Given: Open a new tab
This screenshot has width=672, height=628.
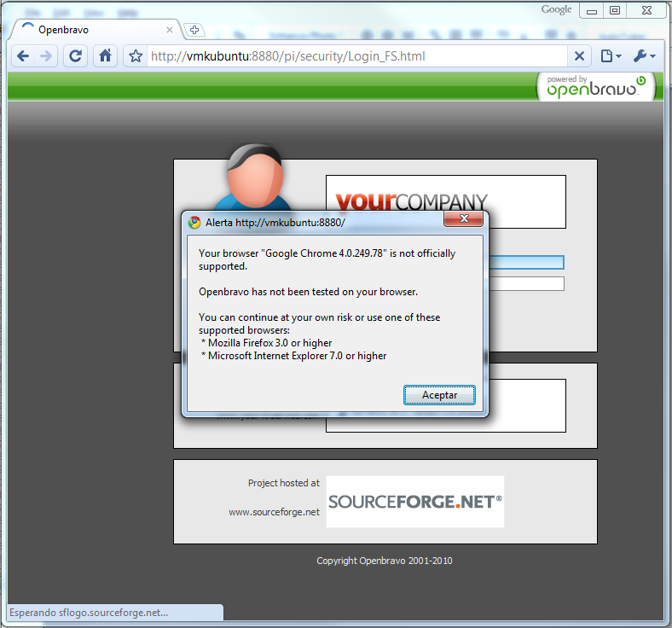Looking at the screenshot, I should 194,30.
